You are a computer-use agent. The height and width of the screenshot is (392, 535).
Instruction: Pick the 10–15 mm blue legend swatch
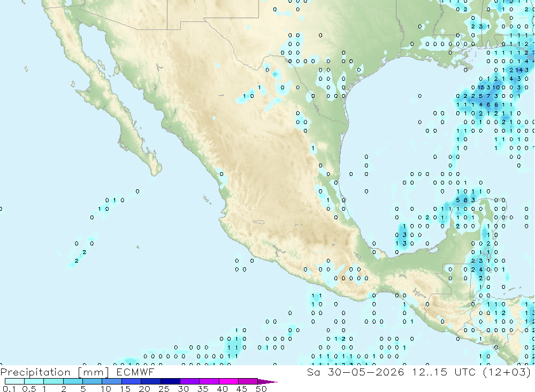click(112, 381)
